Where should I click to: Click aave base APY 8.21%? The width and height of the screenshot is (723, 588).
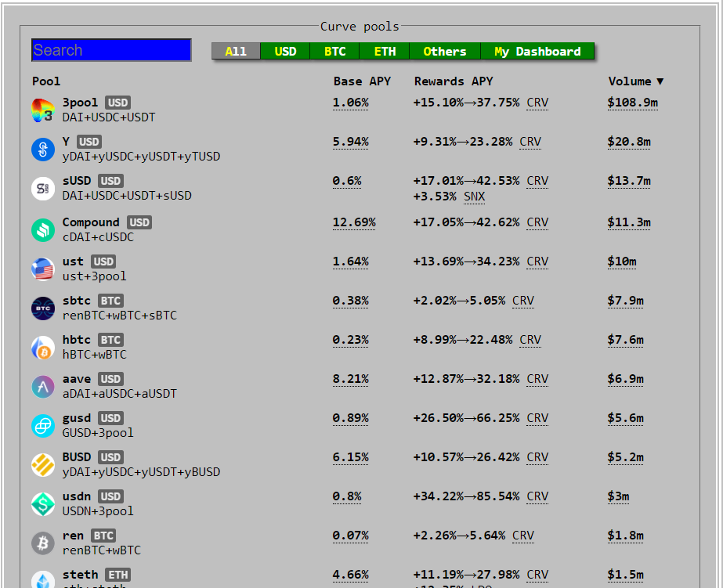pyautogui.click(x=350, y=379)
